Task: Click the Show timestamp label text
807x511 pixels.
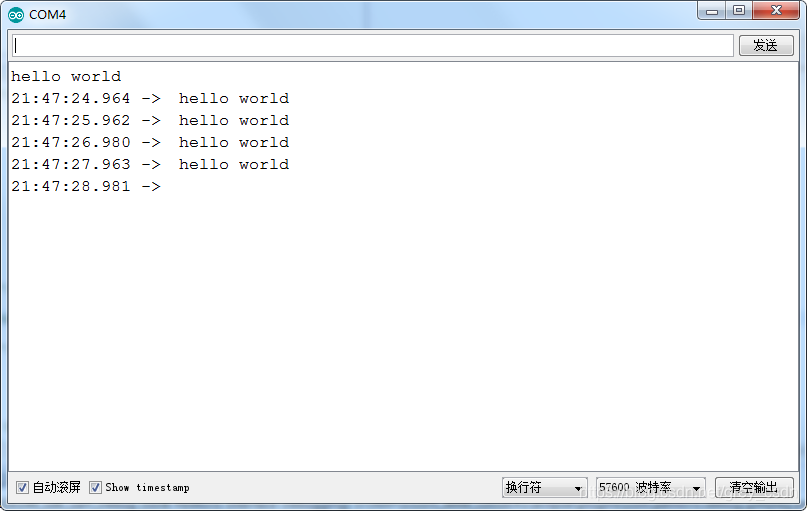Action: (147, 487)
